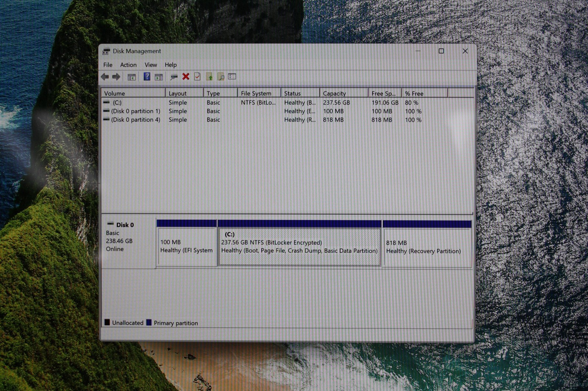Click the Back arrow toolbar icon
588x391 pixels.
click(105, 76)
